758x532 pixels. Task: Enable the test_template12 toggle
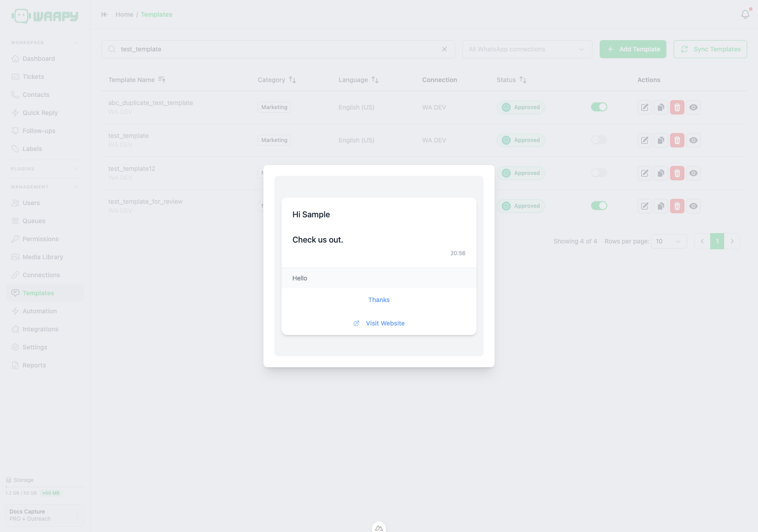(x=599, y=173)
